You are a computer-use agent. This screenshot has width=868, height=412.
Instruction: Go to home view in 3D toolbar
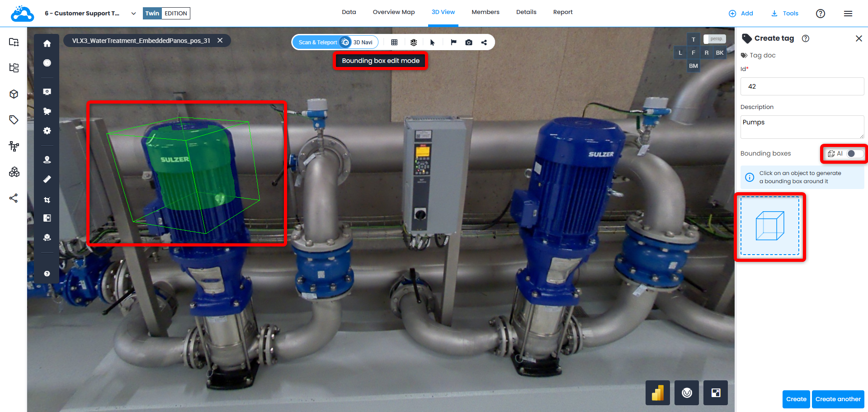point(47,43)
